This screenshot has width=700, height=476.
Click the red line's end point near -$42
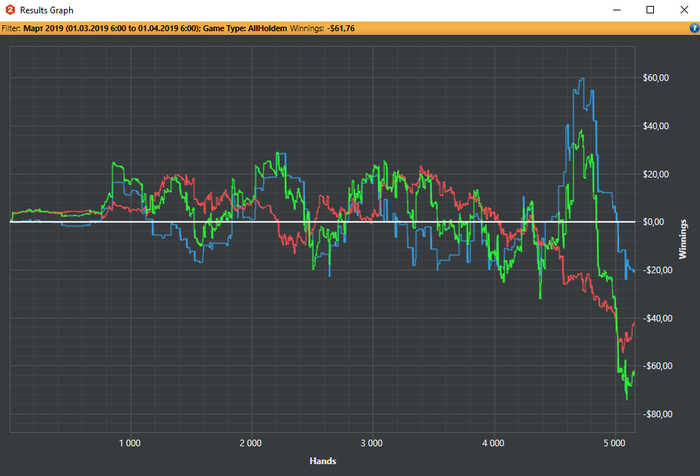[634, 324]
